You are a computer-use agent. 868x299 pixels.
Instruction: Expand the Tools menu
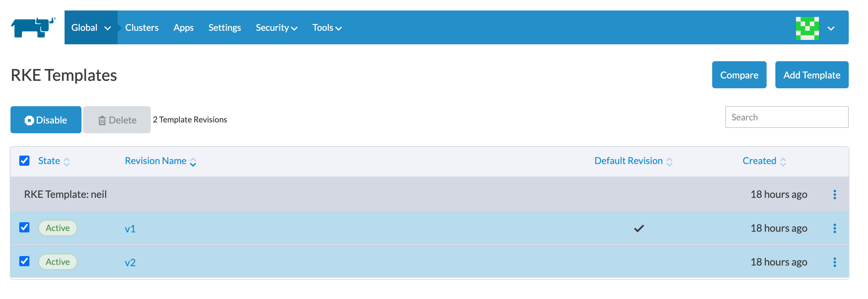[327, 28]
